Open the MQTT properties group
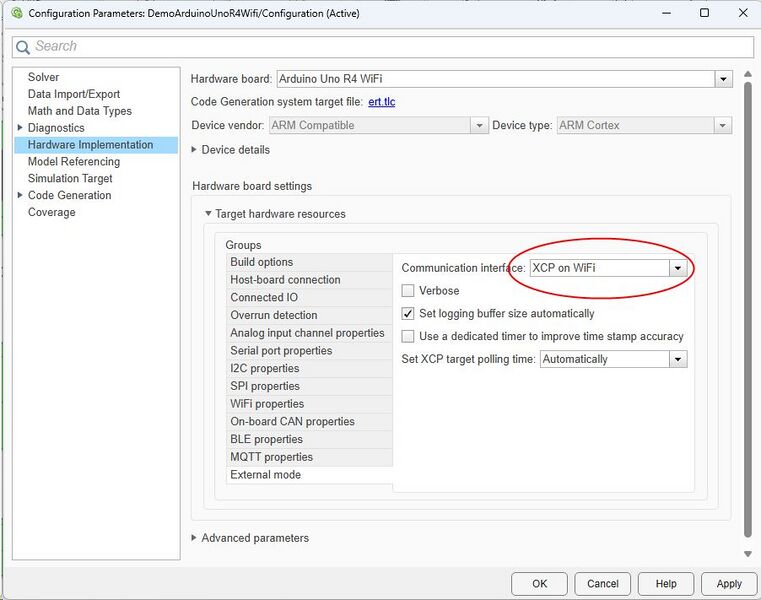Viewport: 761px width, 600px height. (309, 457)
